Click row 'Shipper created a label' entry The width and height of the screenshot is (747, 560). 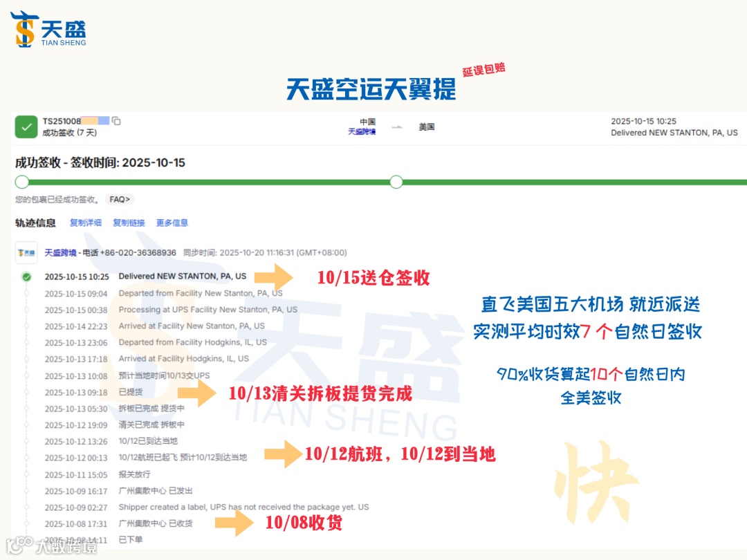click(x=207, y=507)
